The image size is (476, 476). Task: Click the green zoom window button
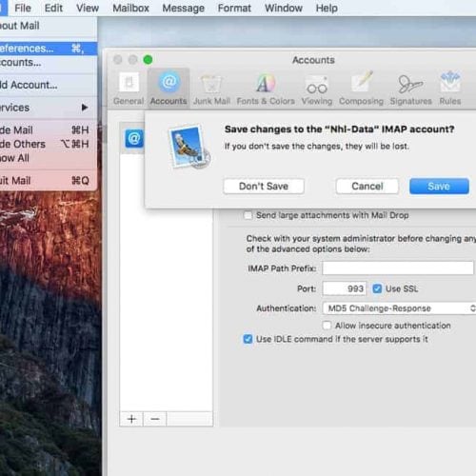[x=148, y=59]
